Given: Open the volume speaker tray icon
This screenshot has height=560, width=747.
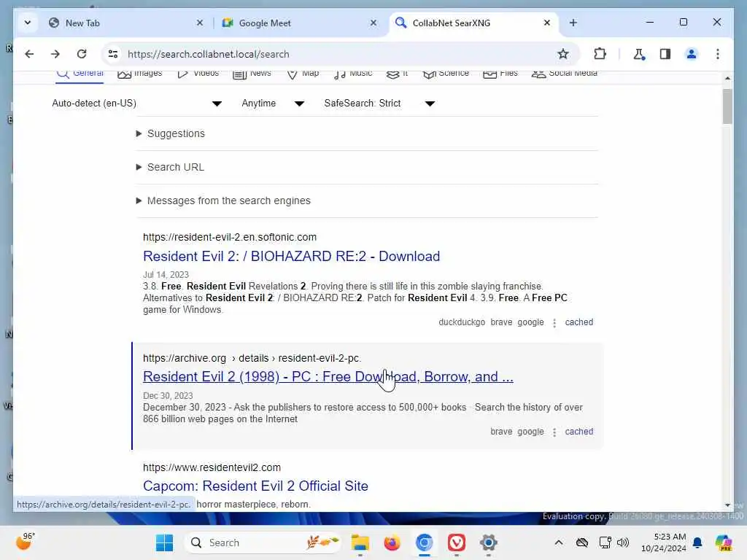Looking at the screenshot, I should [x=623, y=542].
